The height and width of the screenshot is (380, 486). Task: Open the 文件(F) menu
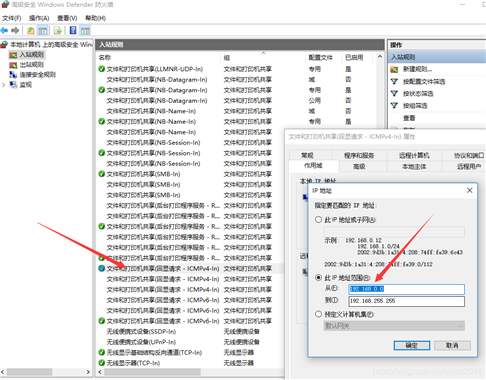11,18
